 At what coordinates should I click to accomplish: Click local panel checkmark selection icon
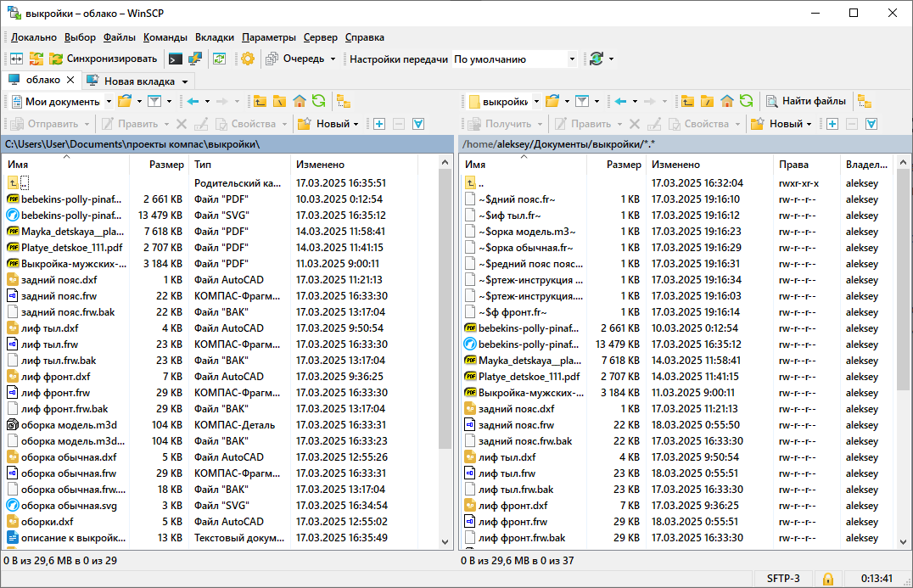418,124
